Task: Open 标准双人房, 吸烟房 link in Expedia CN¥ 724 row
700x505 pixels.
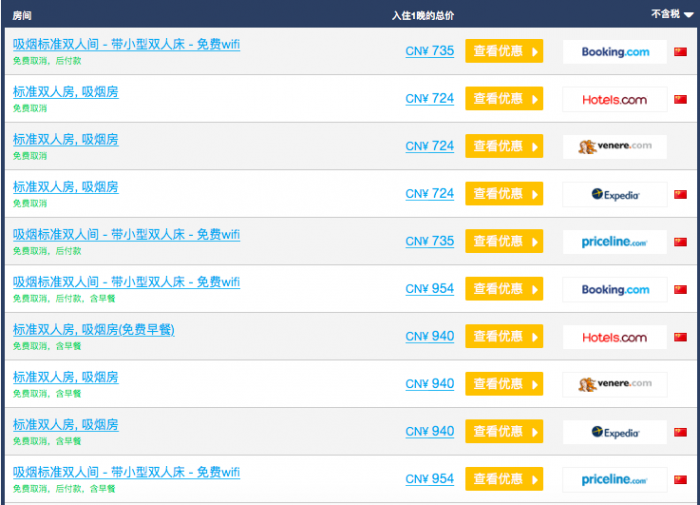Action: (x=66, y=187)
